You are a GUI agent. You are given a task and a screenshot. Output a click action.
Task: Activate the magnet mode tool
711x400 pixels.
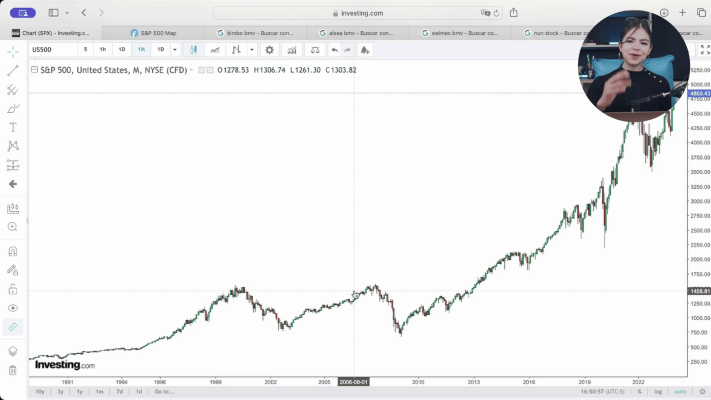[x=13, y=251]
